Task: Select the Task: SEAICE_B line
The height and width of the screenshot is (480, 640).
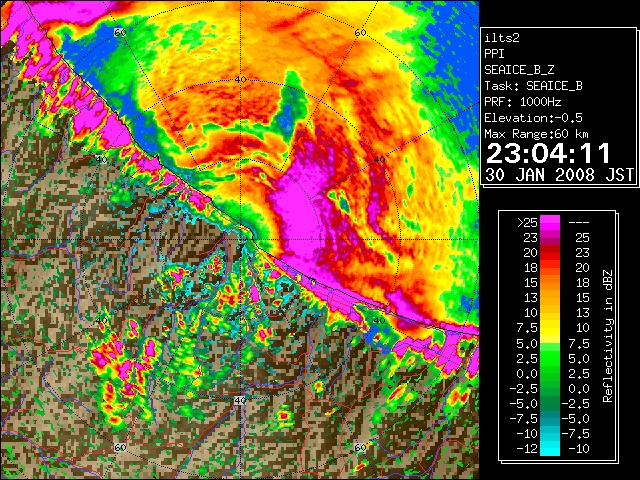Action: point(533,86)
